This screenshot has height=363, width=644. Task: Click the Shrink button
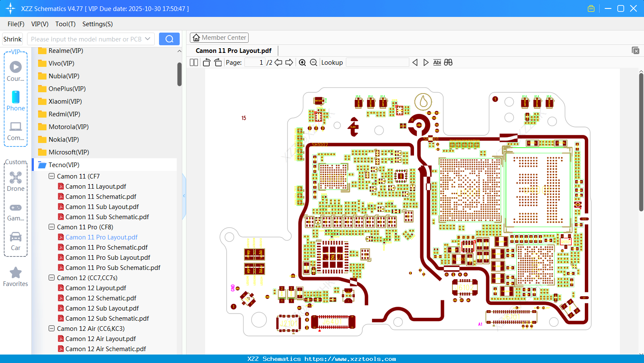coord(13,39)
